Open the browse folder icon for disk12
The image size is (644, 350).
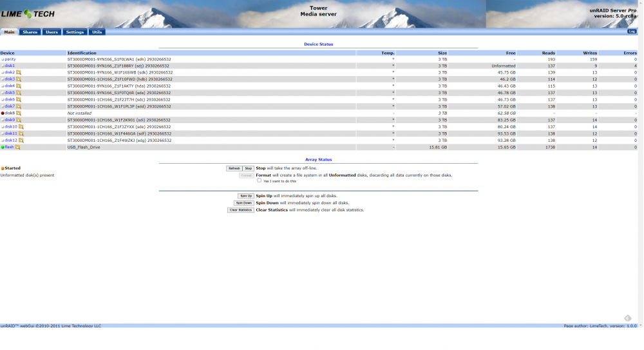point(21,141)
